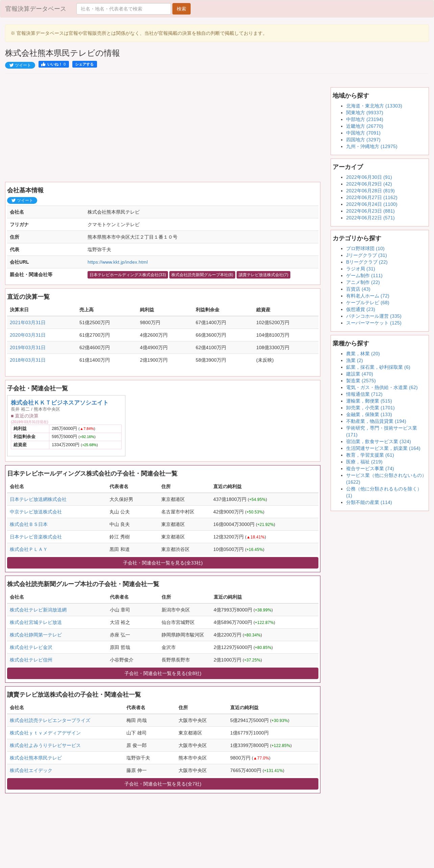This screenshot has width=434, height=868.
Task: Open 株式会社テレビ金沢 company link
Action: click(31, 647)
